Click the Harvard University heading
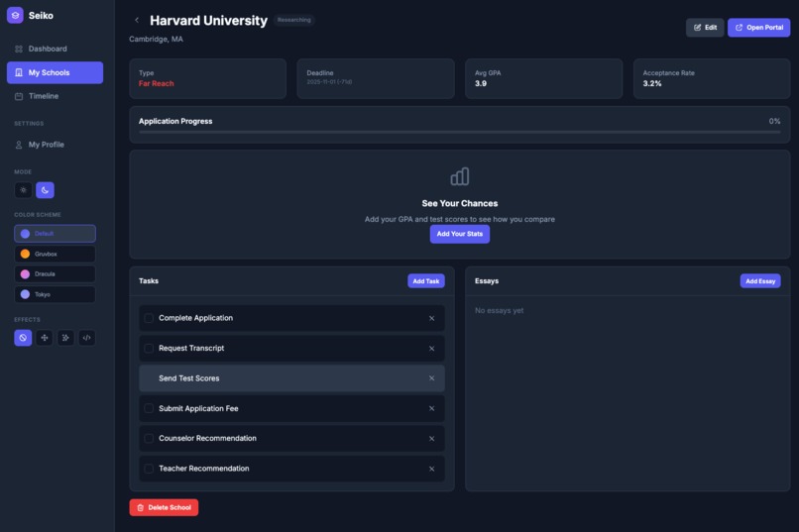799x532 pixels. [x=208, y=21]
